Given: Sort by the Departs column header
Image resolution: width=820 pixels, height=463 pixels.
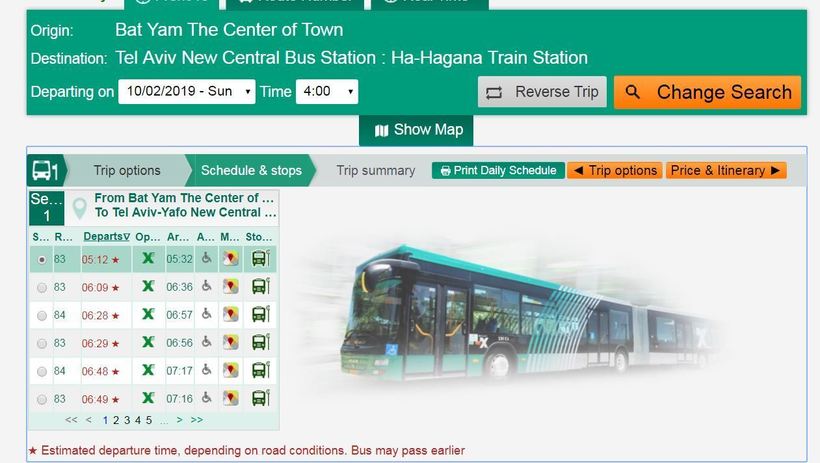Looking at the screenshot, I should [105, 237].
